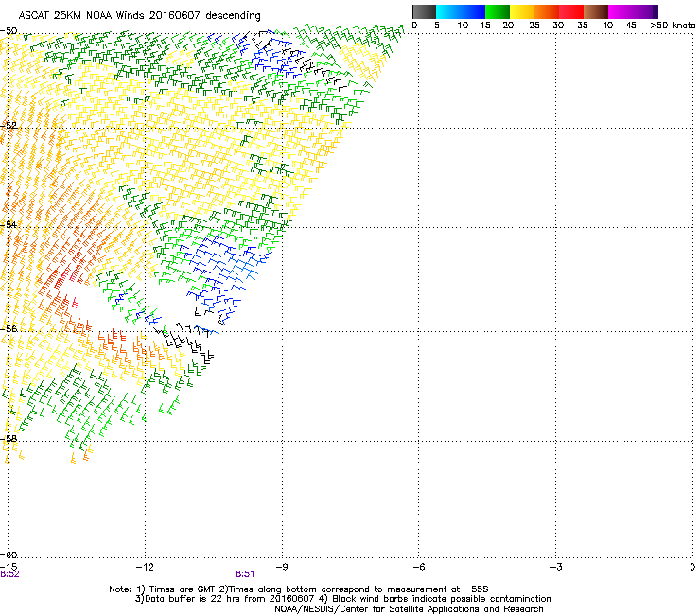
Task: Click the legend value '35'
Action: point(583,26)
